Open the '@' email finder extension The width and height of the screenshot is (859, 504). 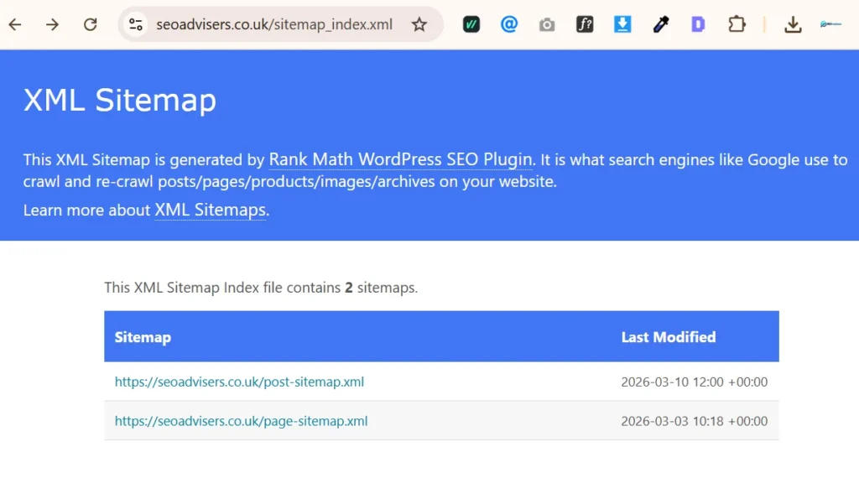(509, 24)
